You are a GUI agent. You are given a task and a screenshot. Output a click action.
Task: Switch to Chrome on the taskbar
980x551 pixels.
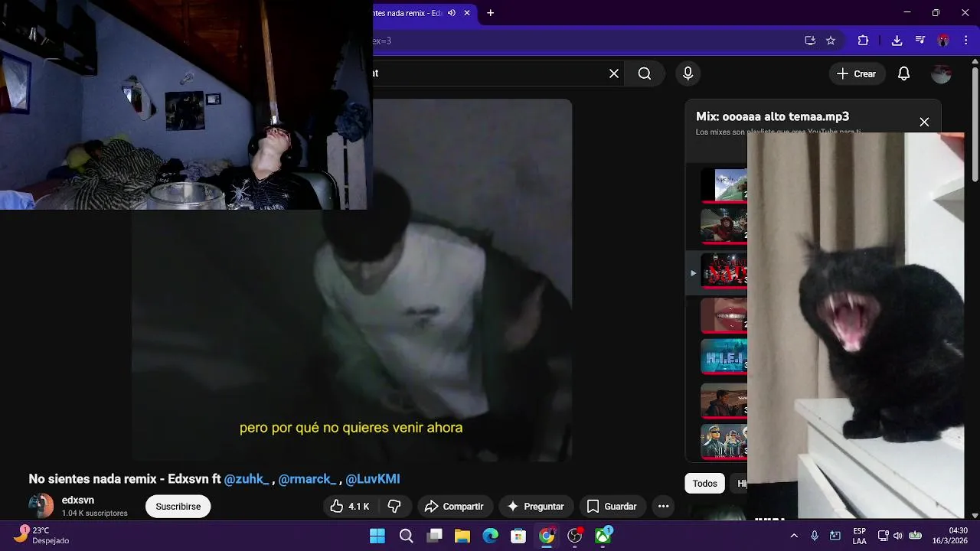click(x=547, y=536)
